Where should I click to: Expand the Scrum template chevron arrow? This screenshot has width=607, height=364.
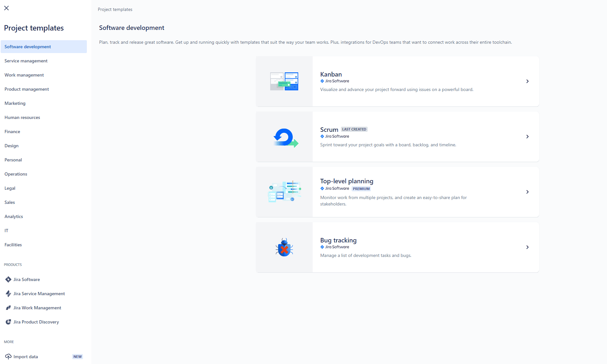point(527,137)
